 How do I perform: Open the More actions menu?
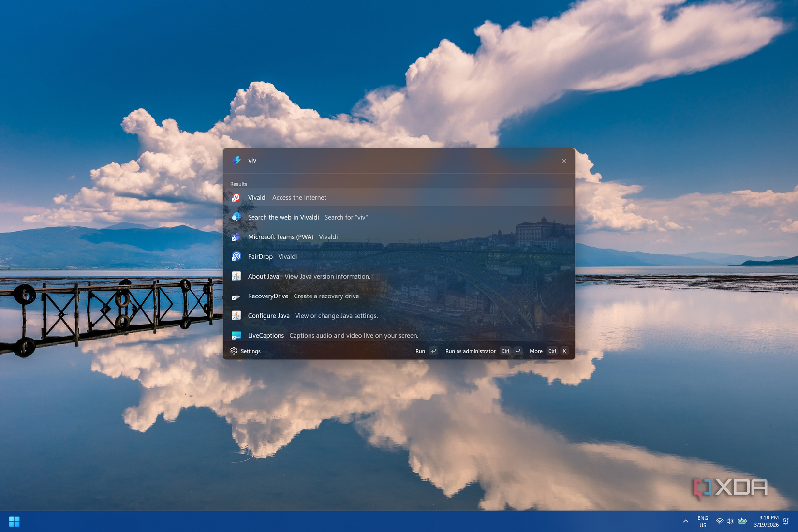tap(549, 351)
